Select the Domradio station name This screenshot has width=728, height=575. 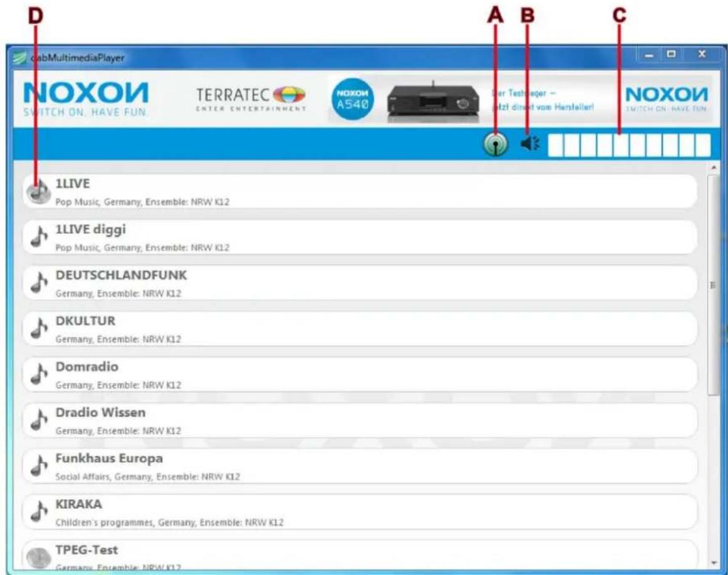[x=87, y=366]
